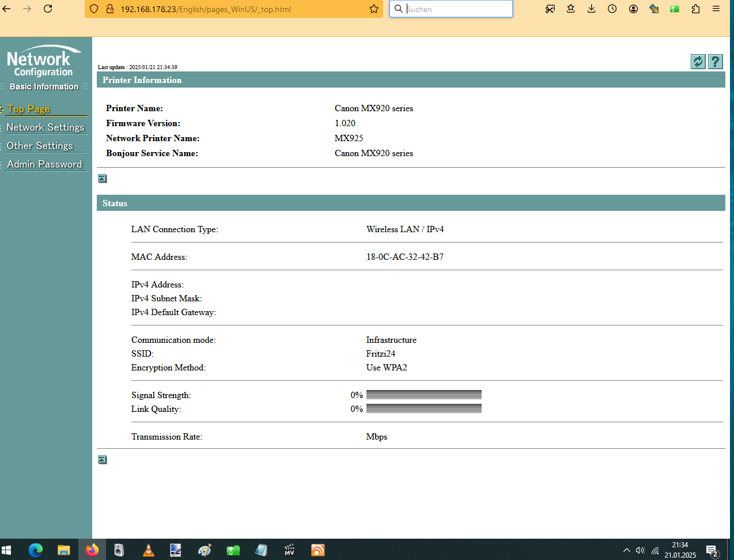Click network printer name MX925
Viewport: 734px width, 560px height.
[x=349, y=138]
